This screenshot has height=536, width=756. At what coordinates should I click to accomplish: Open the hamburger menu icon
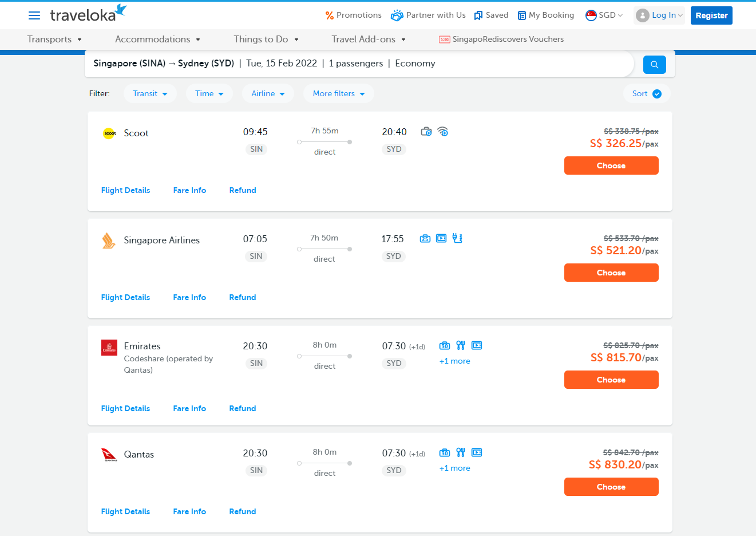[x=34, y=15]
